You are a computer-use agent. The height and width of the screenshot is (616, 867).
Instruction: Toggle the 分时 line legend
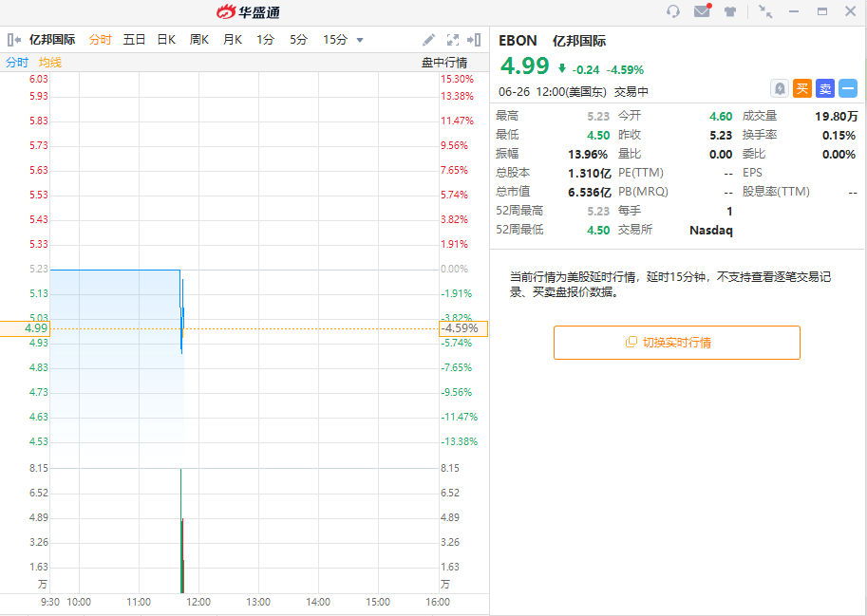(x=17, y=63)
